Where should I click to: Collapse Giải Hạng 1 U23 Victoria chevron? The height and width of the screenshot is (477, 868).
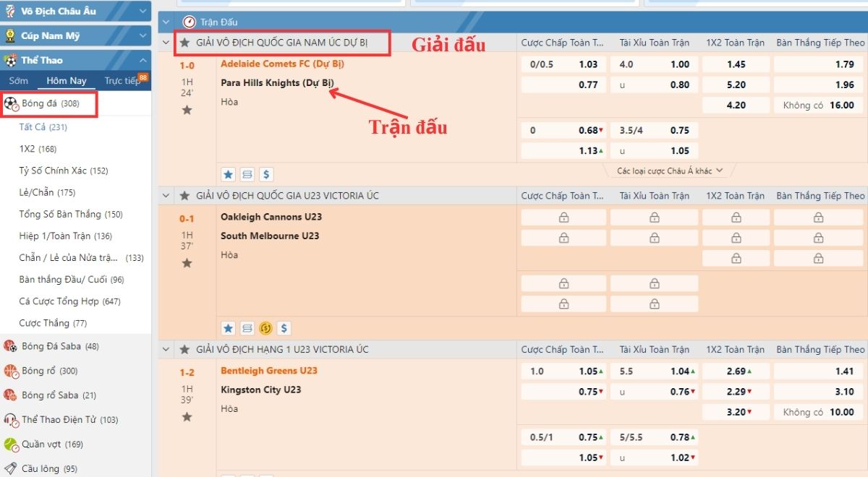pyautogui.click(x=167, y=349)
